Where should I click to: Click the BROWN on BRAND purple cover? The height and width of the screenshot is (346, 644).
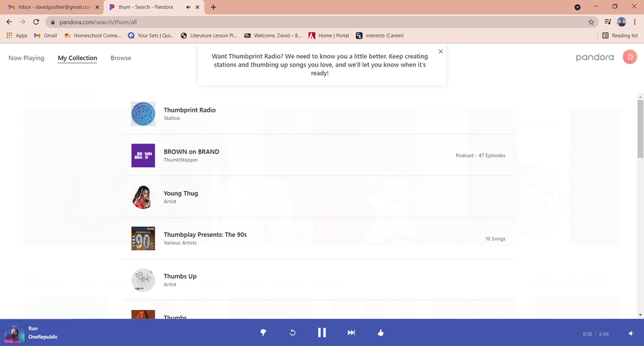pos(143,156)
